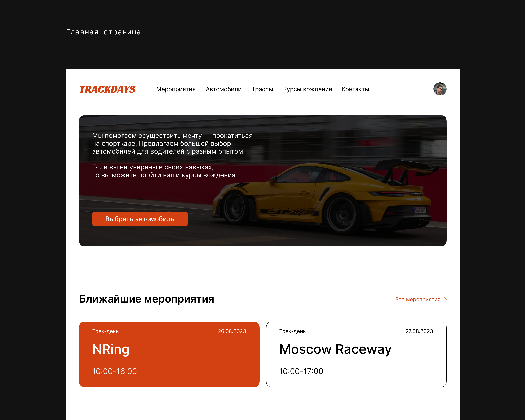Click the Трек-день label on orange card

[105, 331]
